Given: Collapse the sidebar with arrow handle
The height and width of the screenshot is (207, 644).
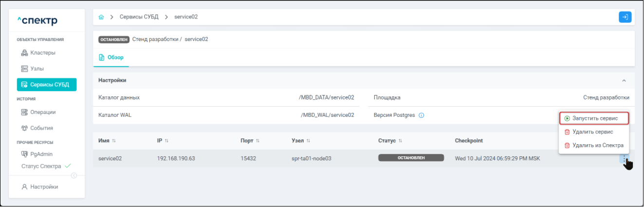Looking at the screenshot, I should pyautogui.click(x=74, y=176).
